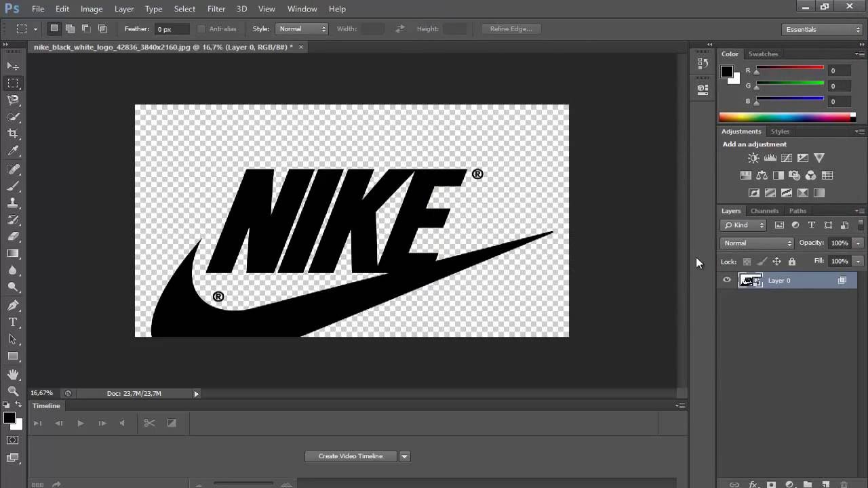Select the Zoom tool
The width and height of the screenshot is (868, 488).
(x=13, y=391)
